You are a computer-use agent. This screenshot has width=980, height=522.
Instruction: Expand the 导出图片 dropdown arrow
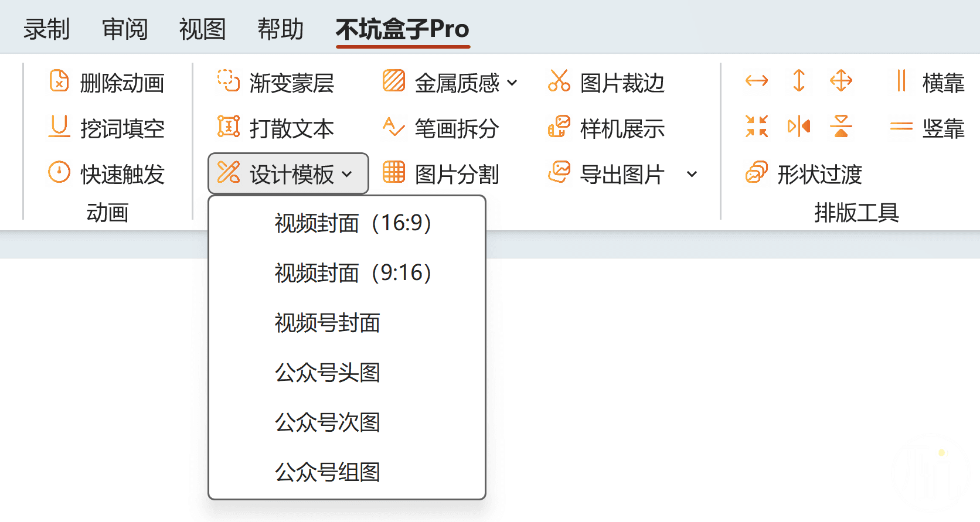[692, 174]
